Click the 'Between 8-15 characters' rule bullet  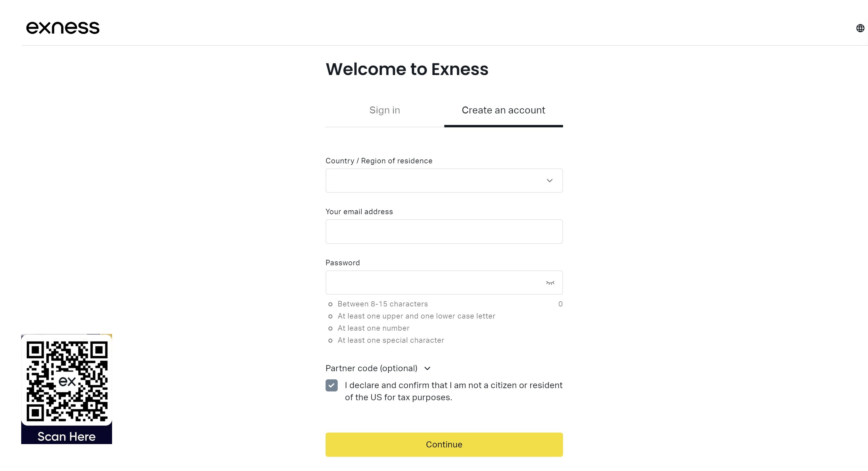[330, 304]
